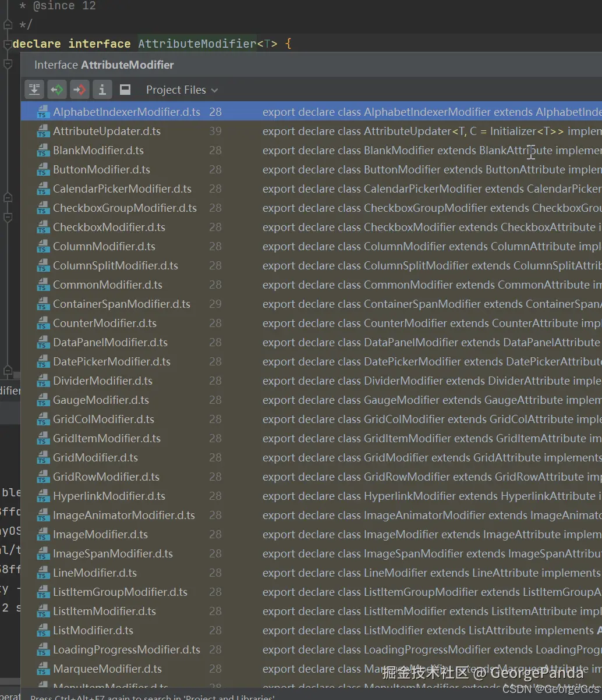Click the TS file icon of GridModifier.d.ts
The width and height of the screenshot is (602, 700).
[43, 458]
